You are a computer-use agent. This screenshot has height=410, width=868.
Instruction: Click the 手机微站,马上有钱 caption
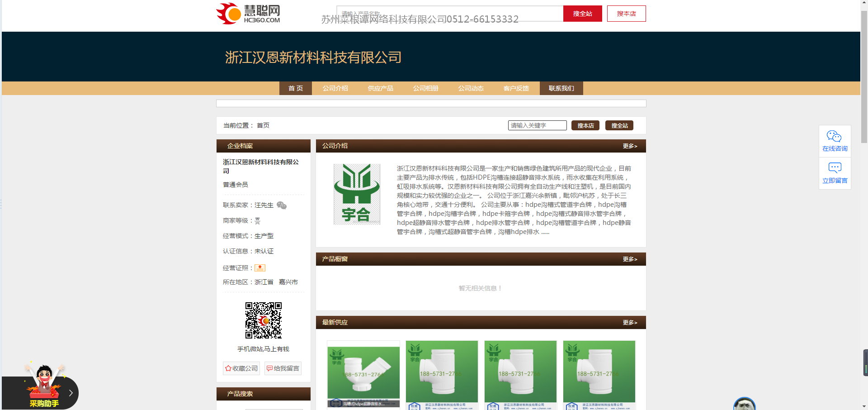tap(263, 349)
